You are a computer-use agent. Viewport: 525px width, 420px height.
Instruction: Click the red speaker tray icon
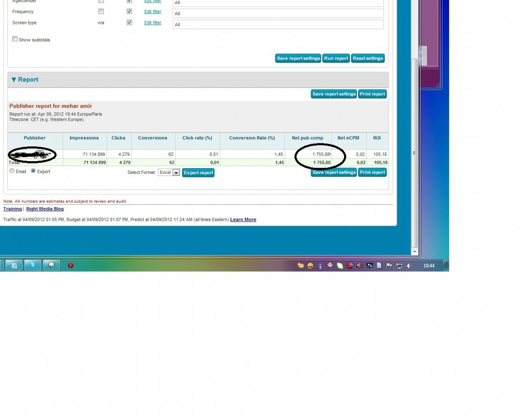click(359, 265)
